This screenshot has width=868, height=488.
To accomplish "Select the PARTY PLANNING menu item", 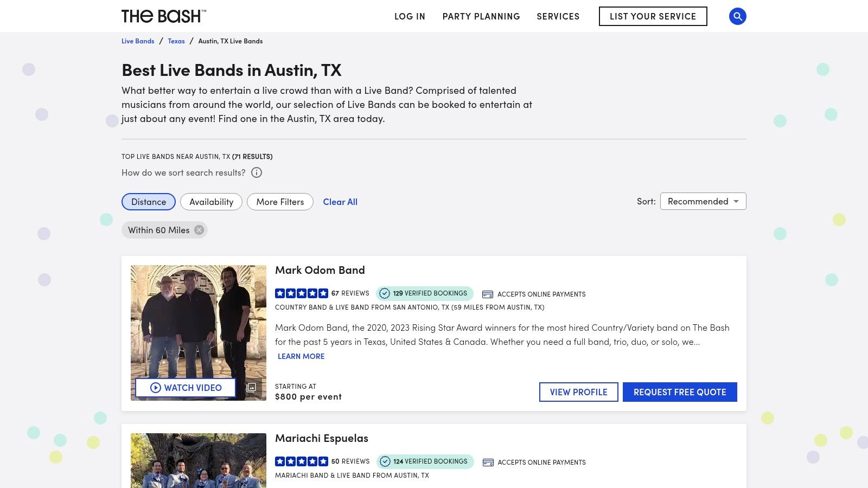I will [481, 16].
